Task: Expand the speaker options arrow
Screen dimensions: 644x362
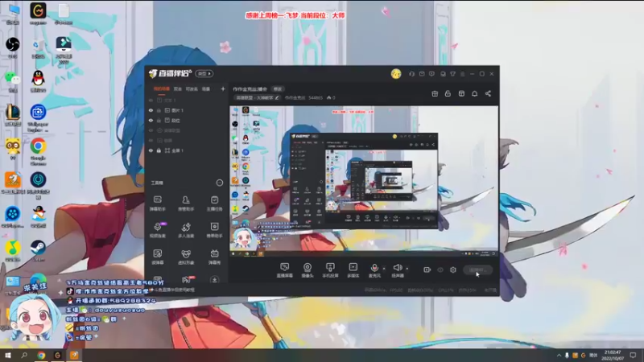Action: (x=407, y=269)
